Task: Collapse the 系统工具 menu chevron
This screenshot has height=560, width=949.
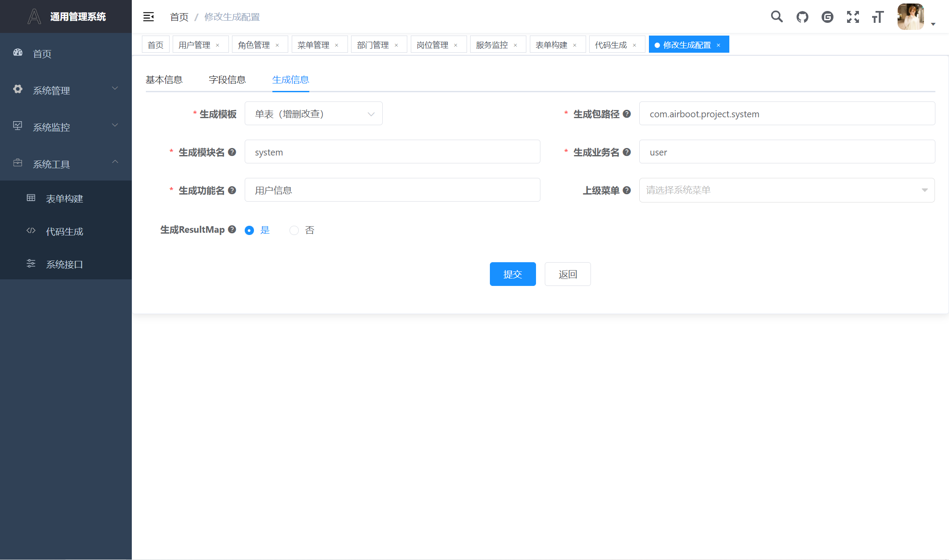Action: (115, 162)
